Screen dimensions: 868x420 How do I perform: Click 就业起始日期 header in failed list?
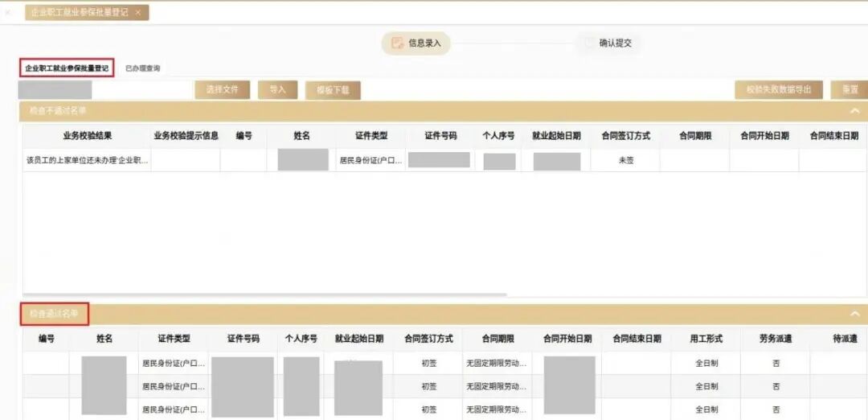click(x=556, y=136)
